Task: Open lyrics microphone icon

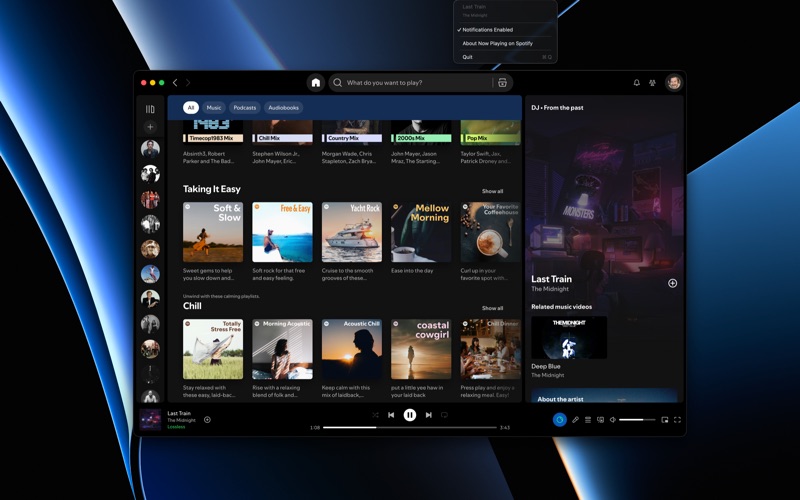Action: tap(575, 420)
